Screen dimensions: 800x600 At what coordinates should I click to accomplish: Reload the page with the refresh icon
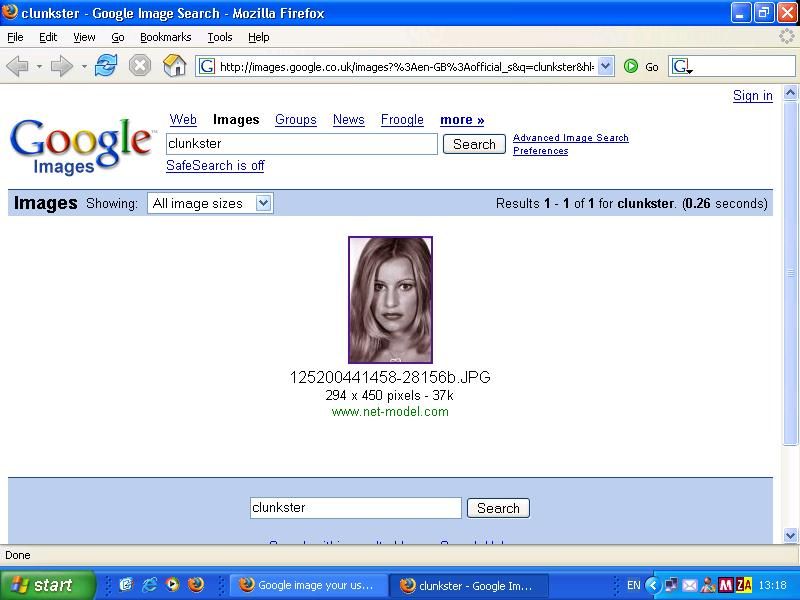tap(106, 66)
